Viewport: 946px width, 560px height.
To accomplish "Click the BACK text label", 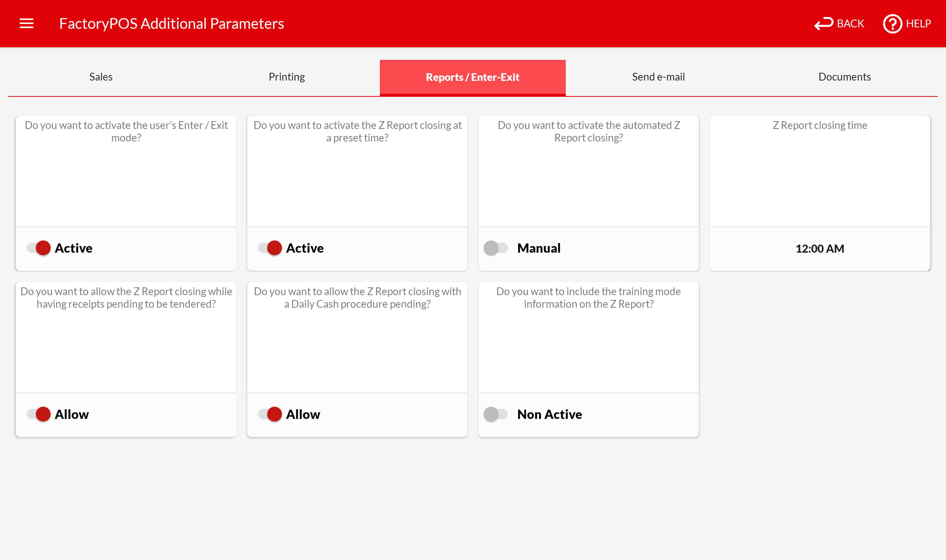I will point(850,24).
